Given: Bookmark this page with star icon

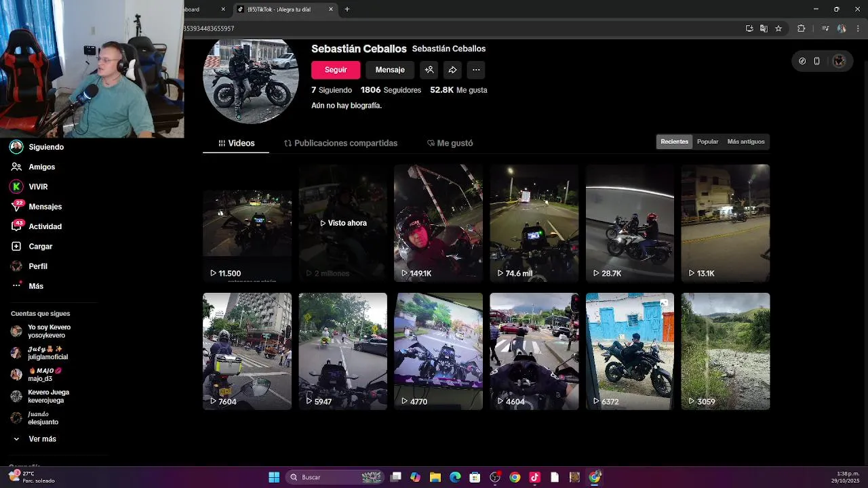Looking at the screenshot, I should click(x=778, y=28).
